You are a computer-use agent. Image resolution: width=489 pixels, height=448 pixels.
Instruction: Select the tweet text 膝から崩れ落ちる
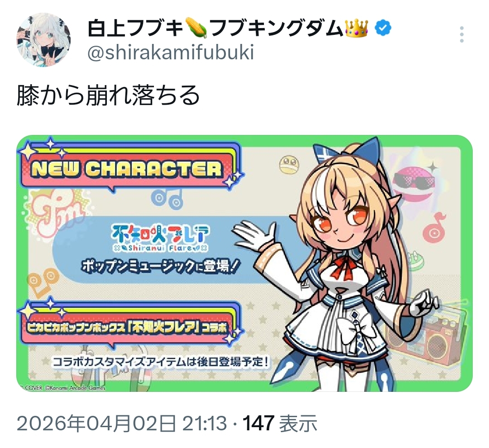108,96
